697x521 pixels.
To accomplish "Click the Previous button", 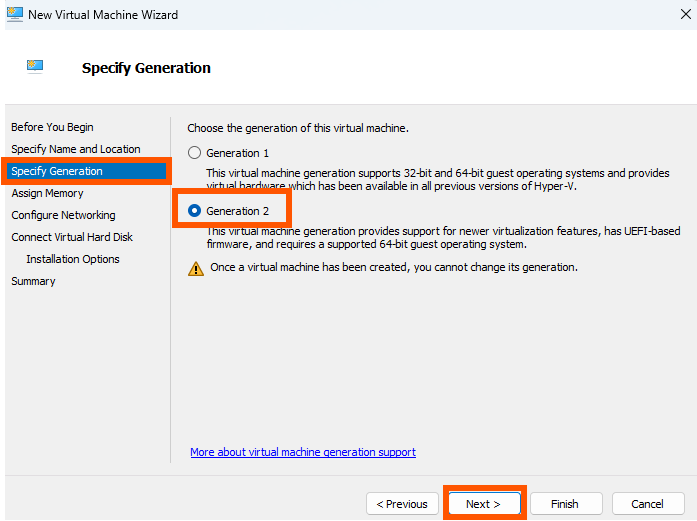I will click(402, 504).
